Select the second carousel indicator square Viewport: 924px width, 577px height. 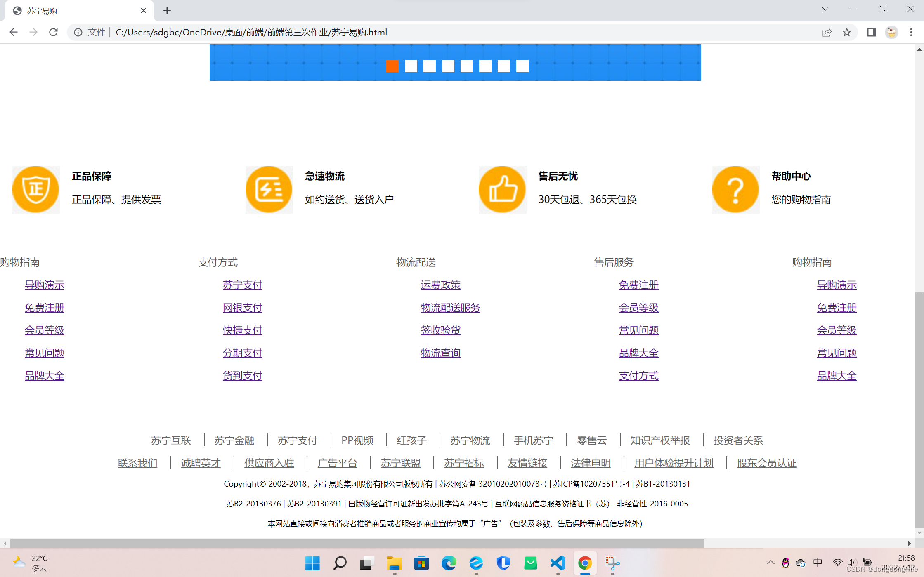coord(411,66)
